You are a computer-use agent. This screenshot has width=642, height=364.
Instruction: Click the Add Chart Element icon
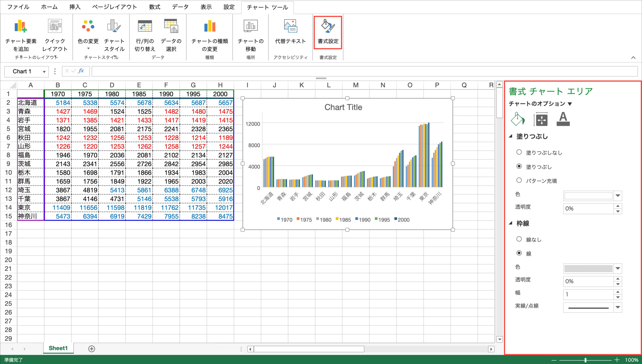(x=21, y=26)
